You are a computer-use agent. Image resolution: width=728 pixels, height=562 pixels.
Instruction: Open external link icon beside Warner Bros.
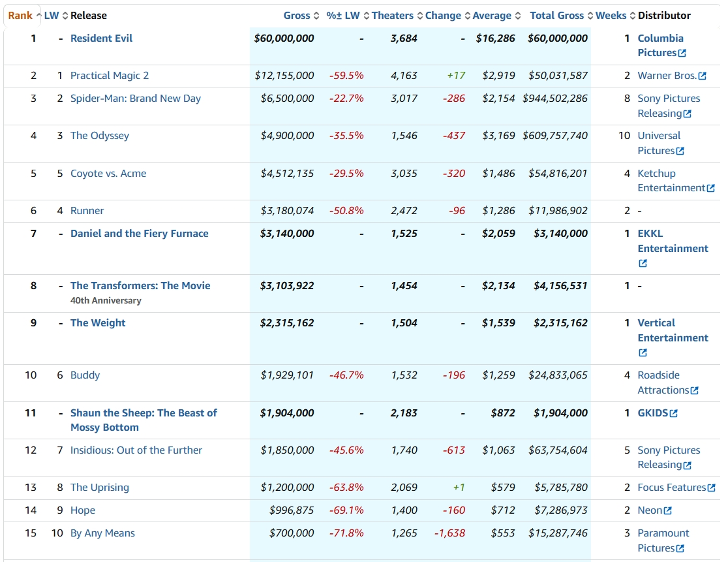703,76
